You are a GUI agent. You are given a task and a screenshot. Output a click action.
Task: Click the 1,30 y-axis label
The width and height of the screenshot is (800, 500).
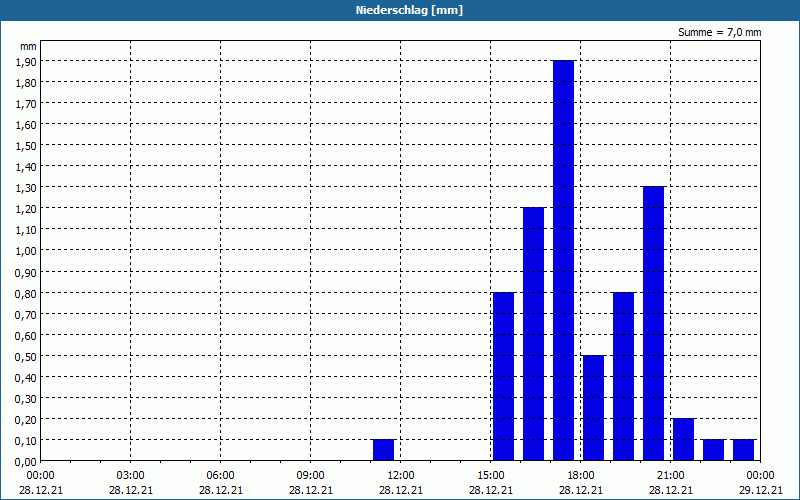click(x=26, y=188)
